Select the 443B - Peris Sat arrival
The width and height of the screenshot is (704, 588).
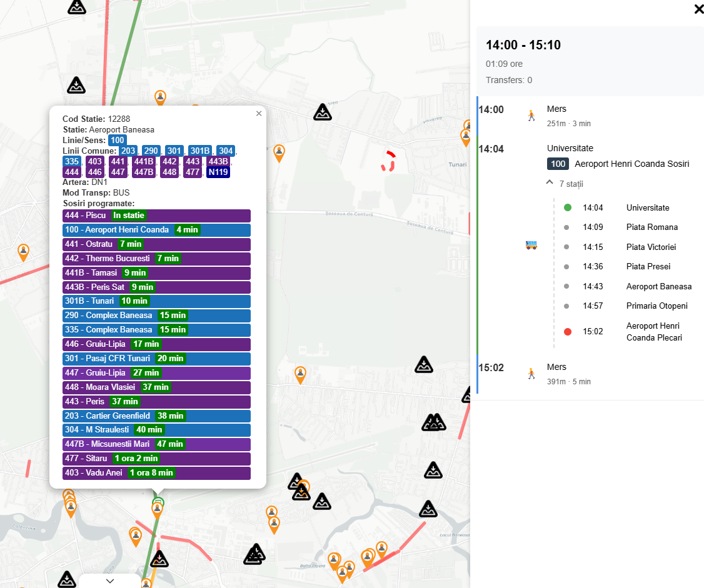pyautogui.click(x=156, y=287)
